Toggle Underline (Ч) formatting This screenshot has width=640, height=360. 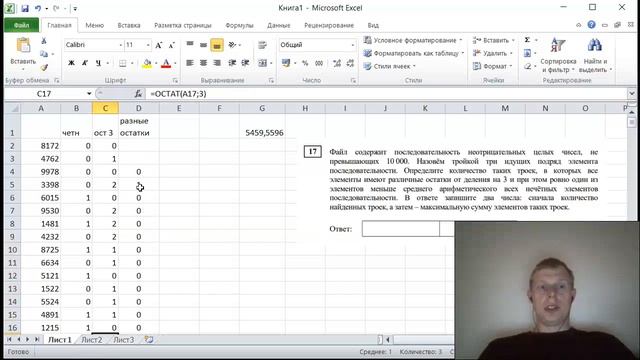pos(98,63)
